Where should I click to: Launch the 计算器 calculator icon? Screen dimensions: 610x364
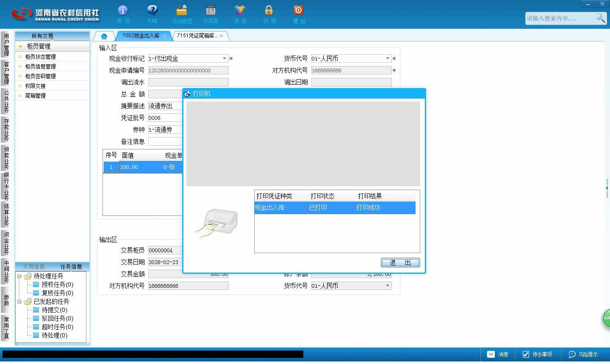point(211,10)
